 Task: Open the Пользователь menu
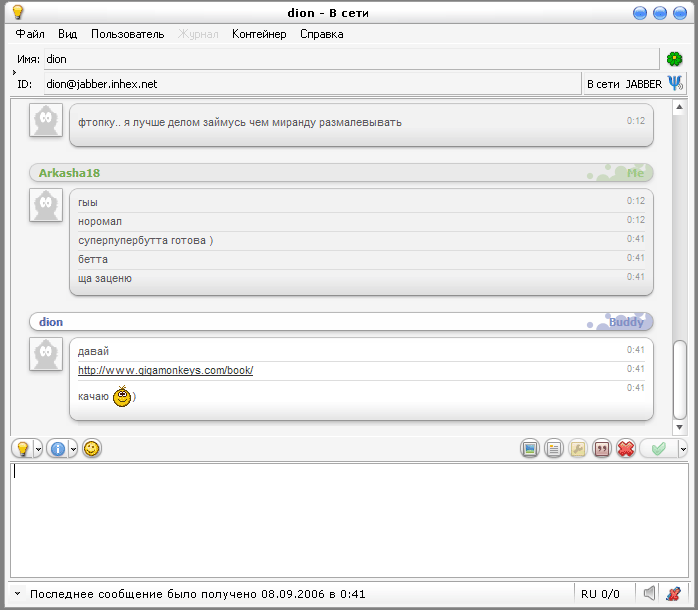click(x=128, y=34)
